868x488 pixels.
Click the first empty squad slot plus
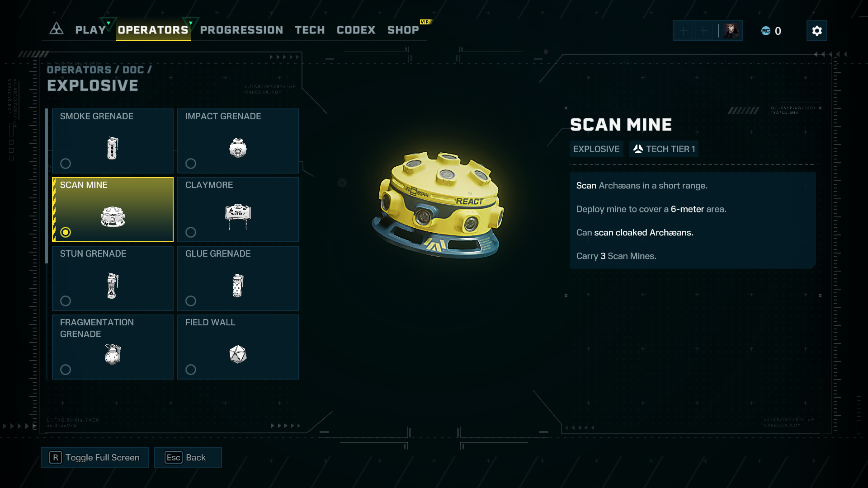click(x=684, y=31)
